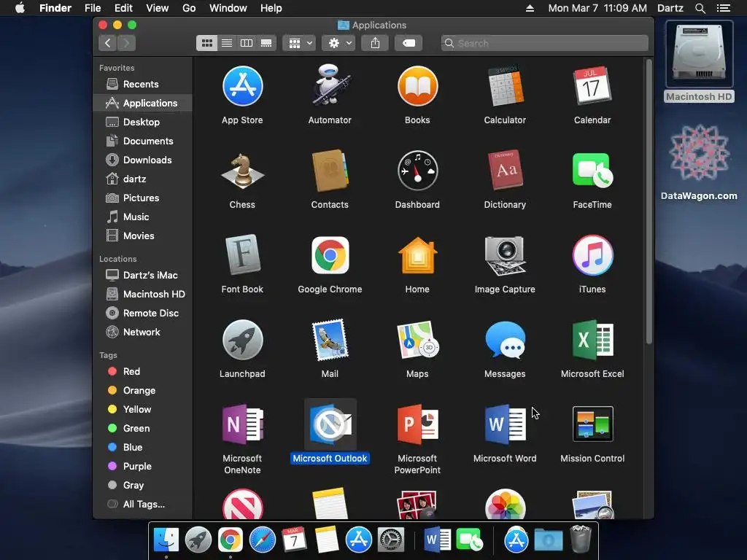Open the Go menu
Viewport: 747px width, 560px height.
(189, 8)
